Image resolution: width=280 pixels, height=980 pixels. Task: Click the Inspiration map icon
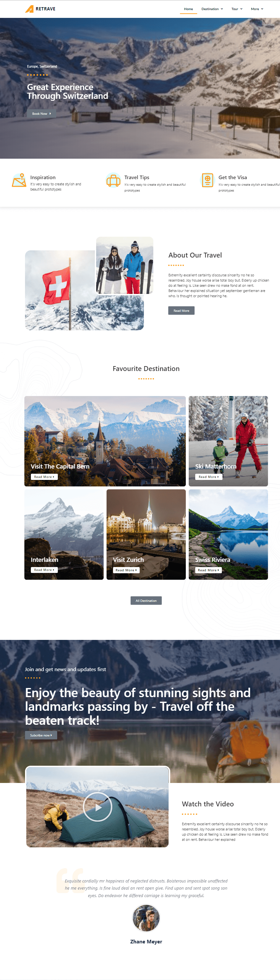[19, 180]
